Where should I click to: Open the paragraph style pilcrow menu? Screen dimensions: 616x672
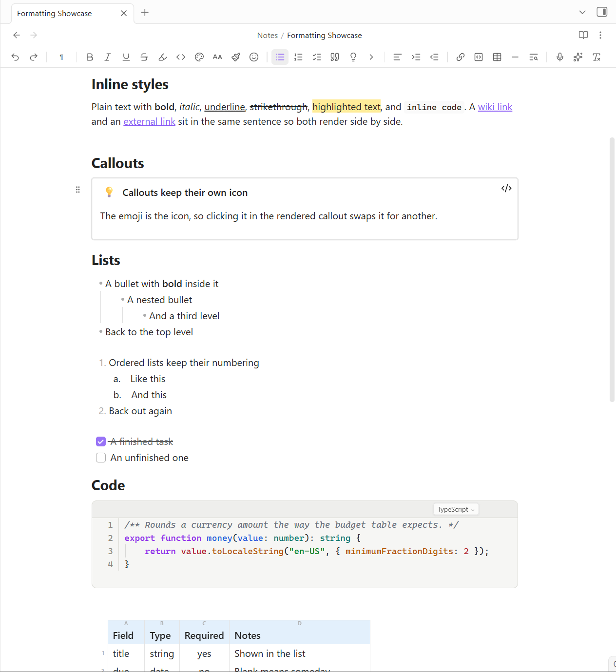coord(61,57)
